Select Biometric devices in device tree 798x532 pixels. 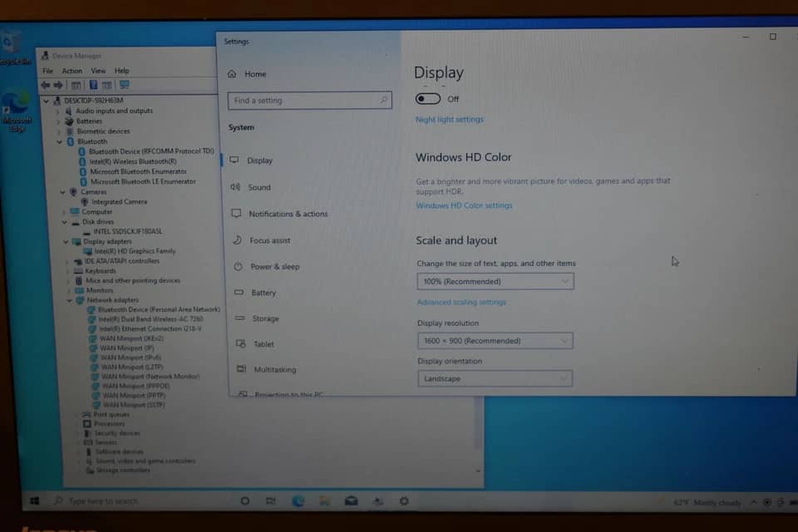pos(103,131)
